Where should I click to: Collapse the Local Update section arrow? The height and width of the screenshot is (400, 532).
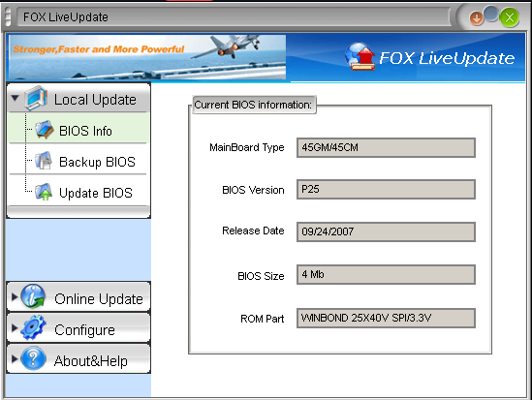pyautogui.click(x=15, y=98)
